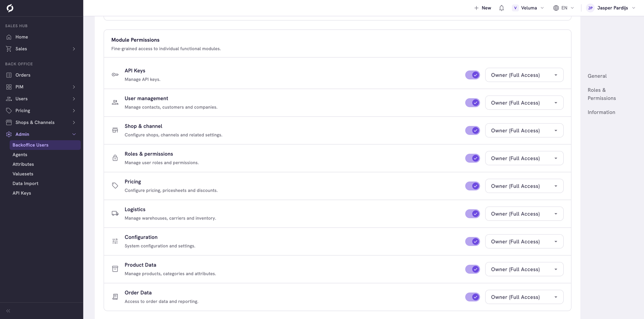
Task: Open the EN language selector
Action: click(x=564, y=8)
